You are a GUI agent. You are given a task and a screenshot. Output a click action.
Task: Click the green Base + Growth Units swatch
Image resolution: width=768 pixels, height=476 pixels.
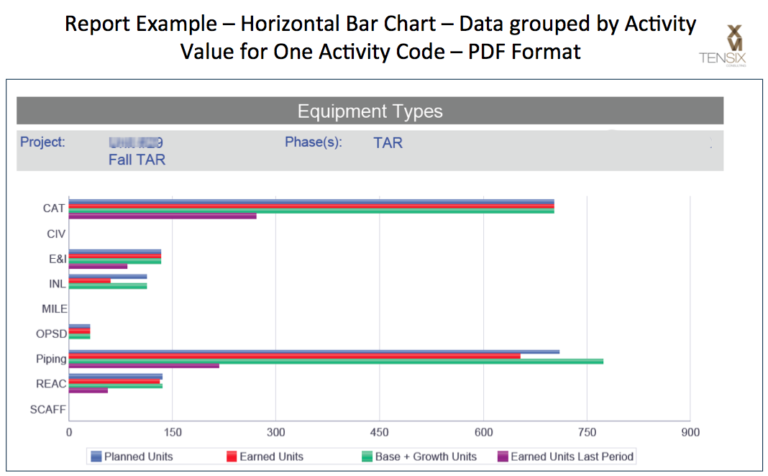[367, 456]
